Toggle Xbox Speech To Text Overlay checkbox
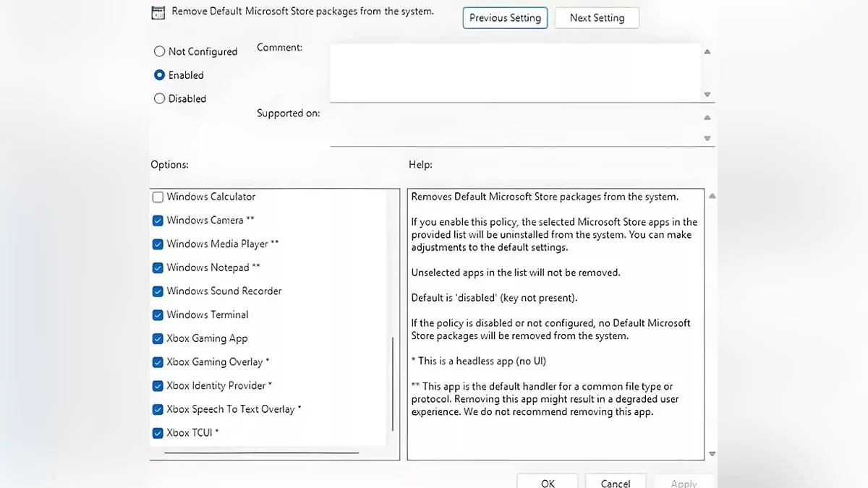Viewport: 868px width, 488px height. click(x=158, y=410)
